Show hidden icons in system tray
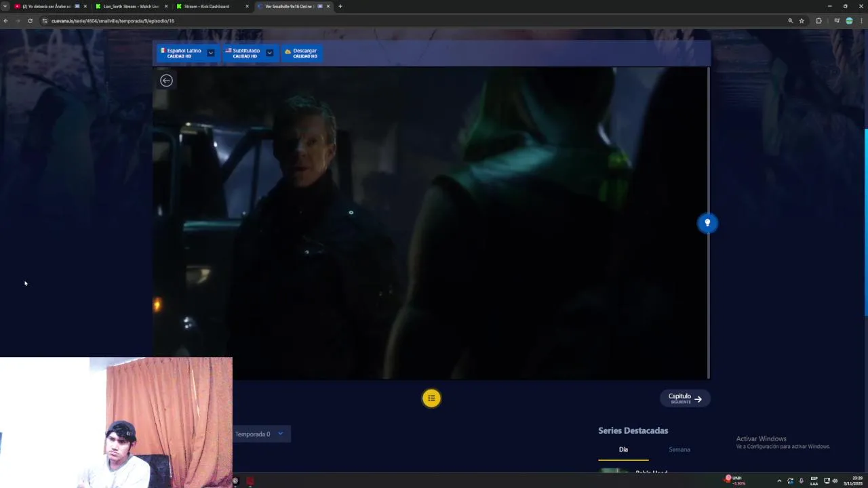The width and height of the screenshot is (868, 488). [x=779, y=481]
